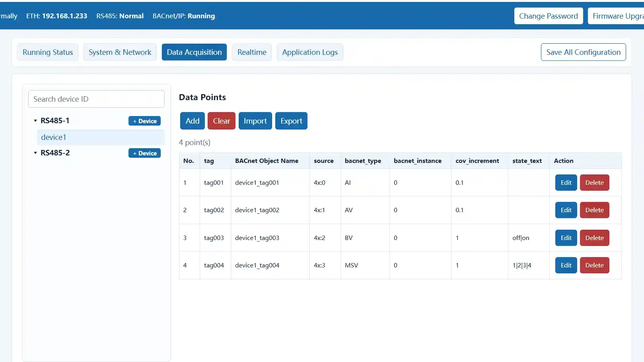Clear all data points

pos(222,121)
